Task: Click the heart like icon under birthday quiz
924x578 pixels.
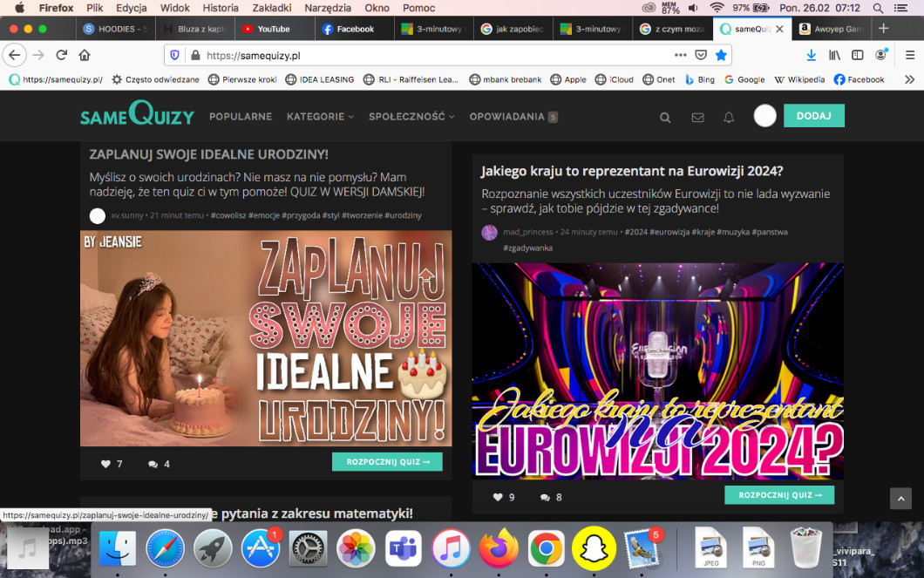Action: (x=105, y=464)
